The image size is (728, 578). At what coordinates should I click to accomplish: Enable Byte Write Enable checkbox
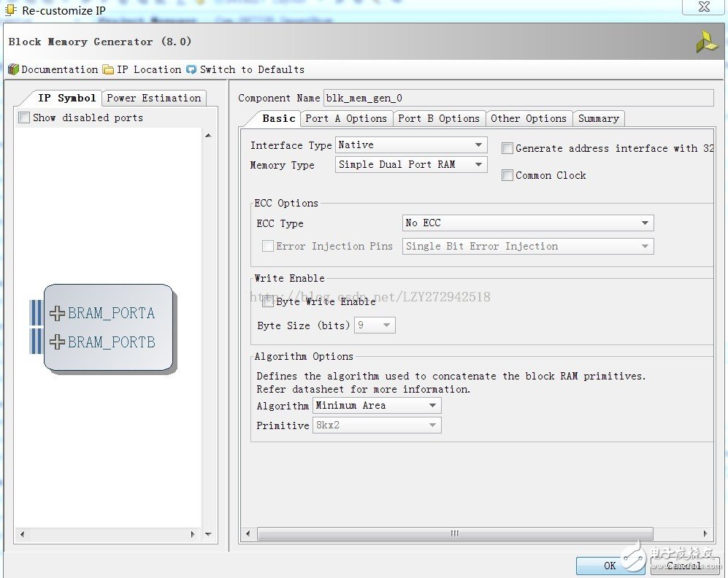pos(268,301)
